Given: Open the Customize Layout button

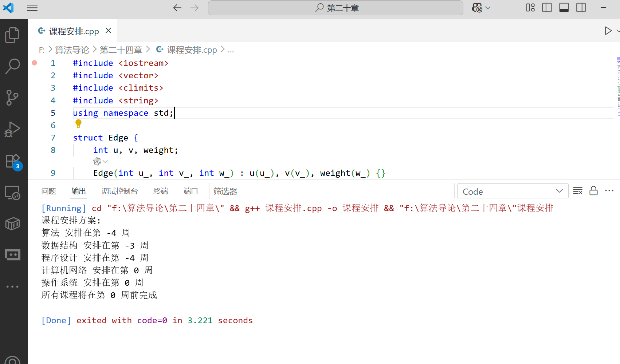Looking at the screenshot, I should coord(530,8).
